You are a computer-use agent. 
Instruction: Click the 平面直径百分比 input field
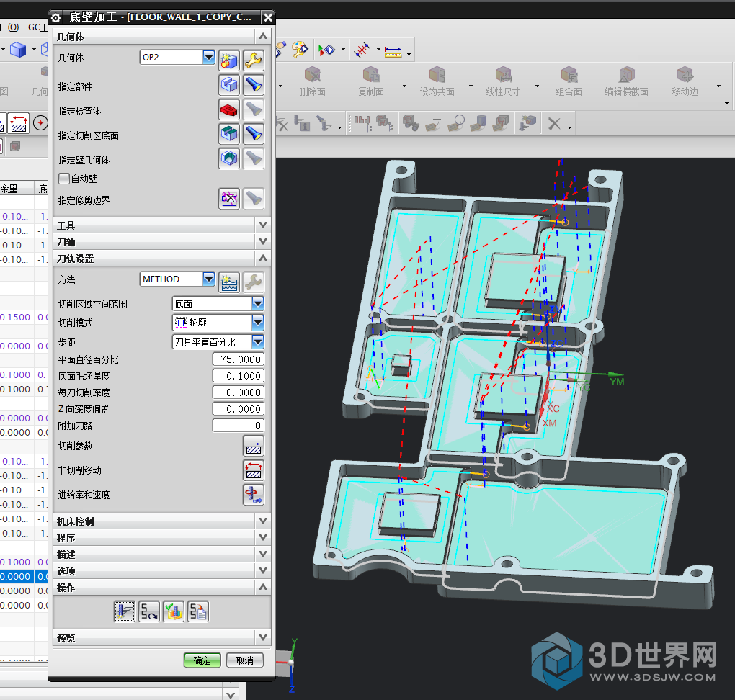238,359
